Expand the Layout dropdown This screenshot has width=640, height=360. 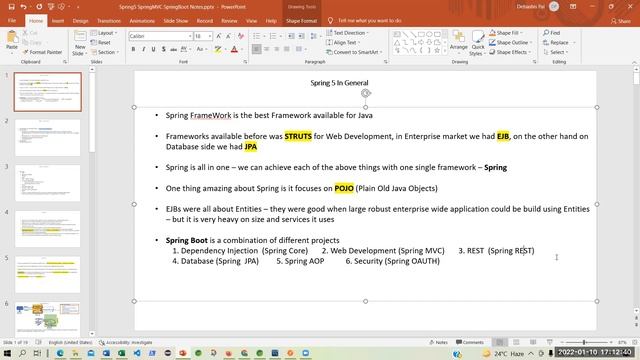point(104,33)
